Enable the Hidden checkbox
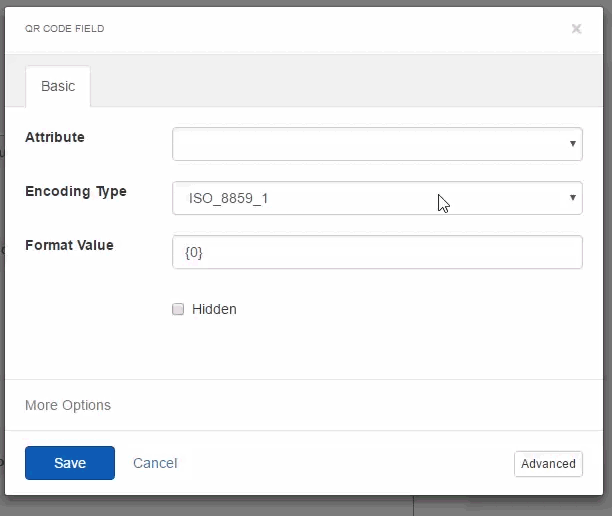This screenshot has width=612, height=516. coord(178,309)
